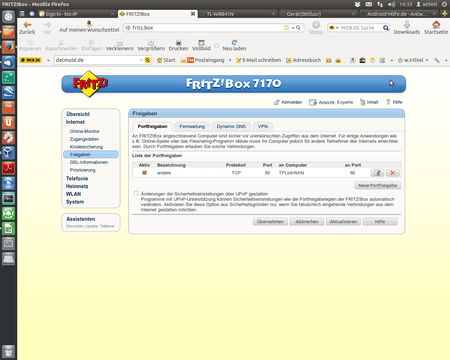Click the Neu laden reload icon

(234, 42)
